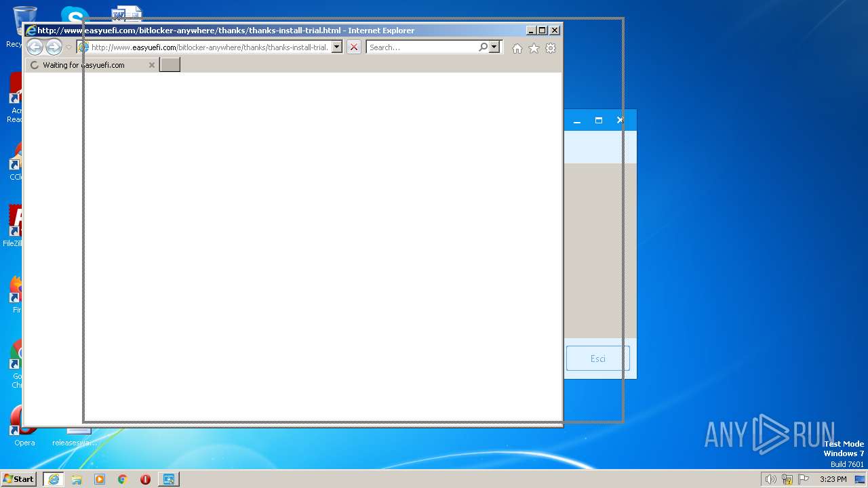The height and width of the screenshot is (488, 868).
Task: Maximize the background installer window
Action: click(598, 120)
